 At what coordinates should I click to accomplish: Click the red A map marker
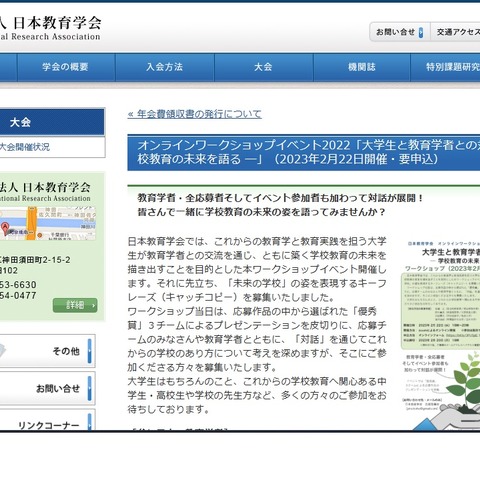5,228
